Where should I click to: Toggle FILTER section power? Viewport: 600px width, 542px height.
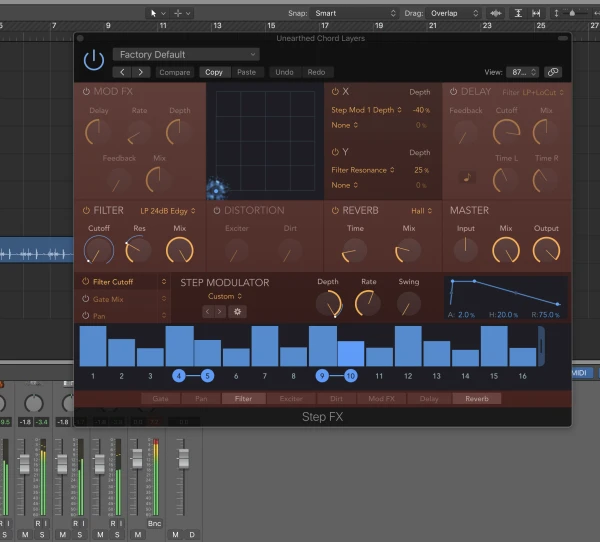[86, 211]
